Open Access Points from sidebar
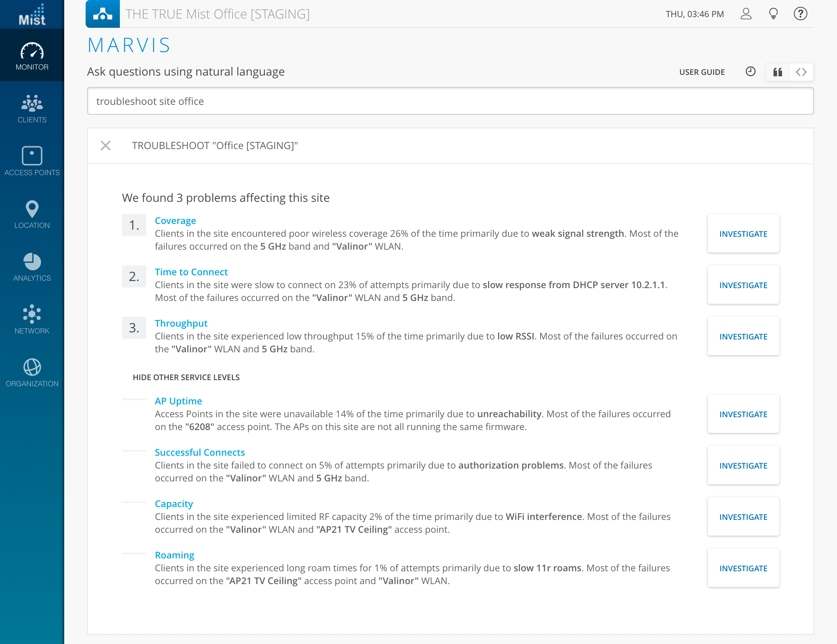Image resolution: width=837 pixels, height=644 pixels. coord(32,161)
